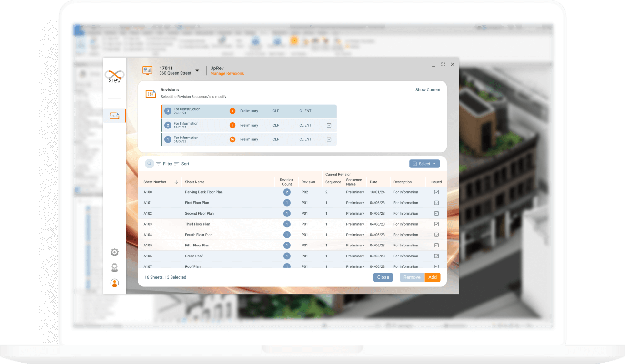Toggle the Sheet Number sort arrow

pyautogui.click(x=176, y=182)
